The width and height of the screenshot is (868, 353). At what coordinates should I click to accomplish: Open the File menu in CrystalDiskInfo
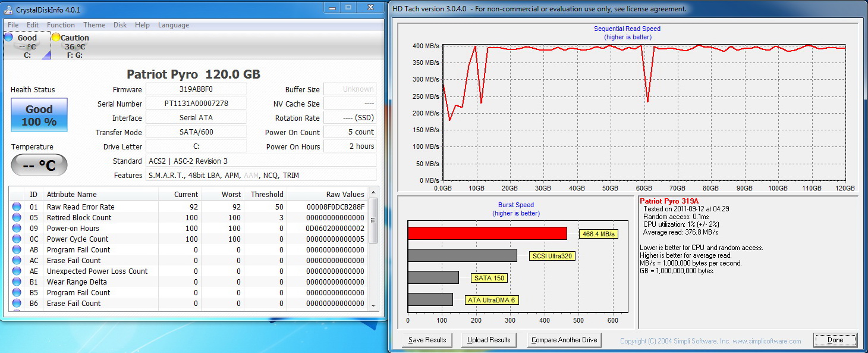click(13, 25)
